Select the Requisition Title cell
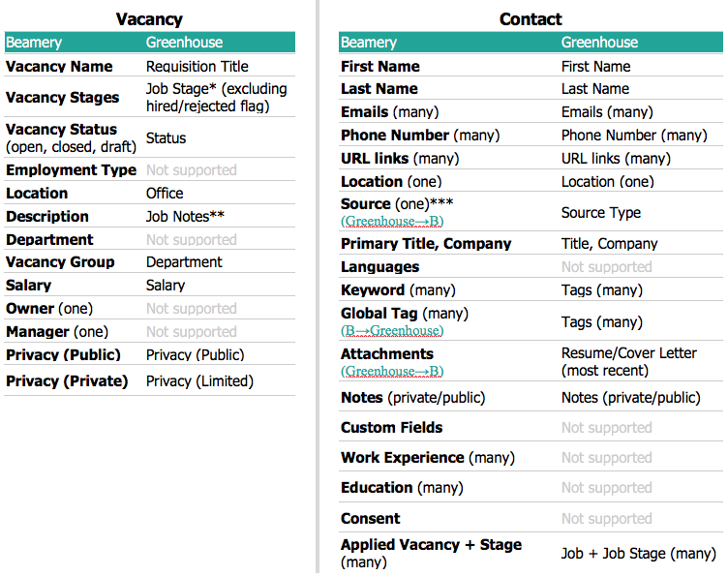Viewport: 728px width, 576px height. point(197,67)
